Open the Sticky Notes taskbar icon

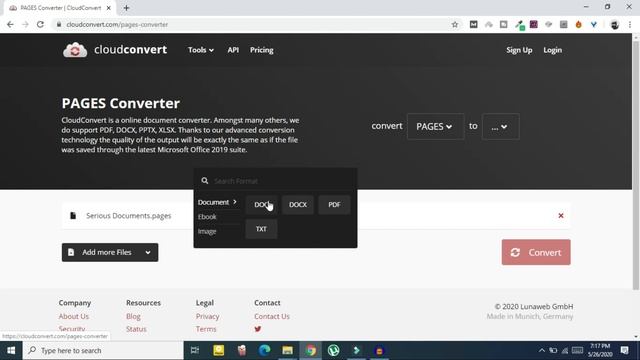tap(218, 351)
